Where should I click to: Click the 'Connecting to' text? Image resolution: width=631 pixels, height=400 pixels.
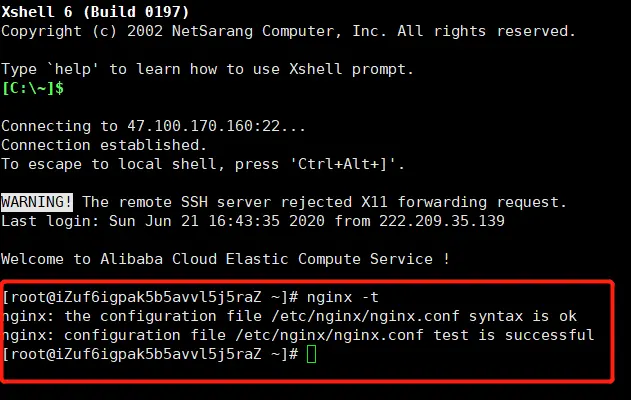(x=60, y=126)
